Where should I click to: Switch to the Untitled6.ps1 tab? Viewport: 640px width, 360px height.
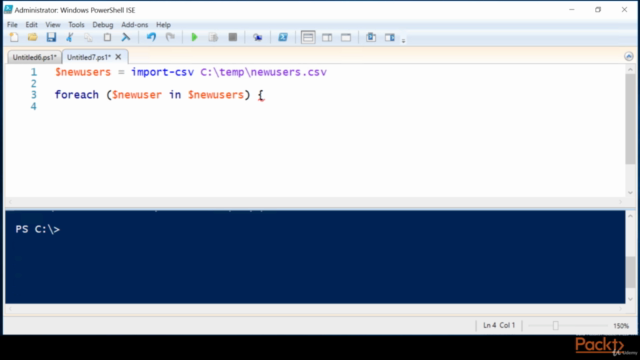[34, 57]
